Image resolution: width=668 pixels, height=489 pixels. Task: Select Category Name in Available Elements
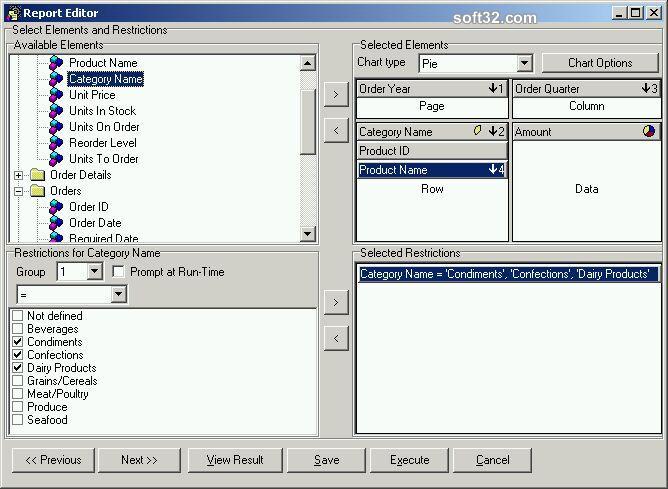coord(105,79)
